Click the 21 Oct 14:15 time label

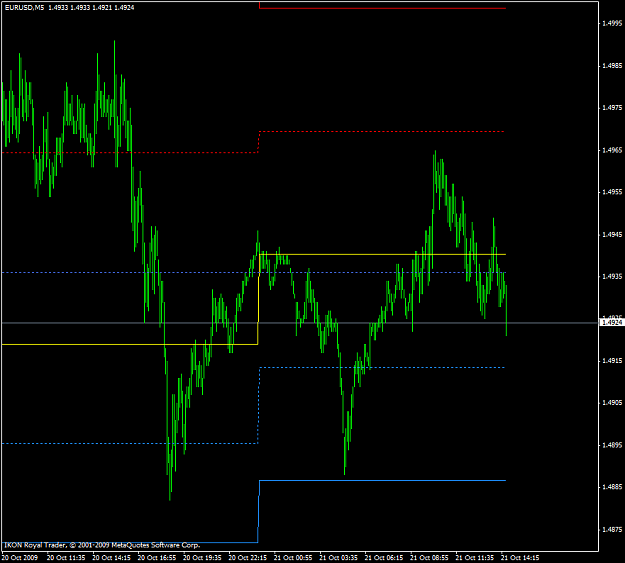(520, 557)
